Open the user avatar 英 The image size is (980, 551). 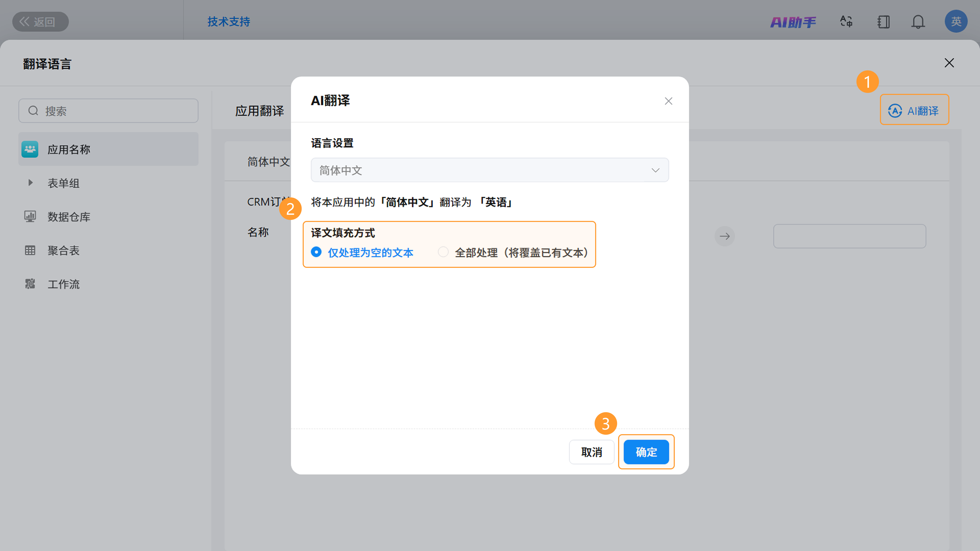pos(956,21)
